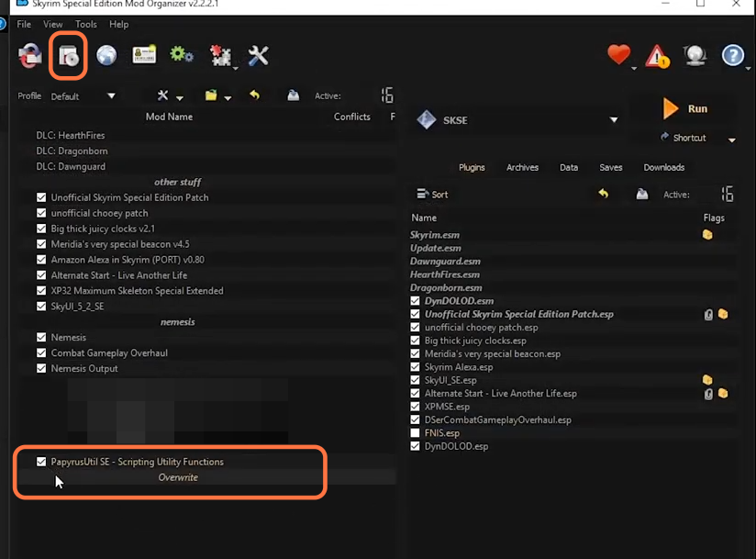
Task: Click the clip flag on Alternate Start.esp row
Action: tap(708, 394)
